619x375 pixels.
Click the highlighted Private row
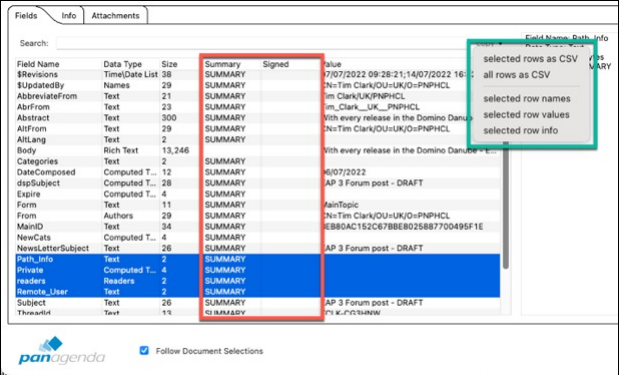pos(258,270)
